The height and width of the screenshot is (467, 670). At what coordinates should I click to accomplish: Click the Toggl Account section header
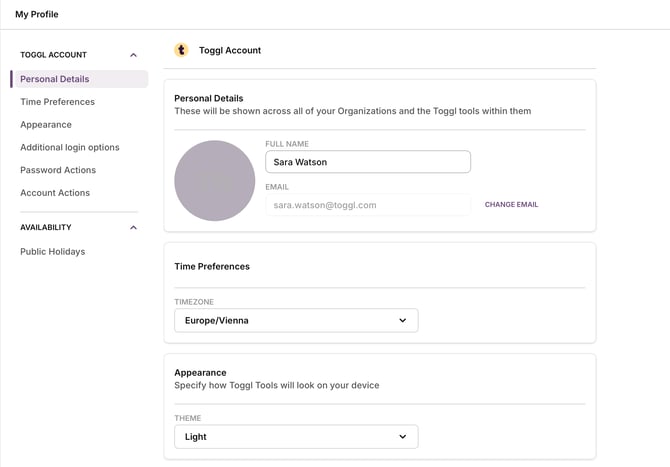230,50
